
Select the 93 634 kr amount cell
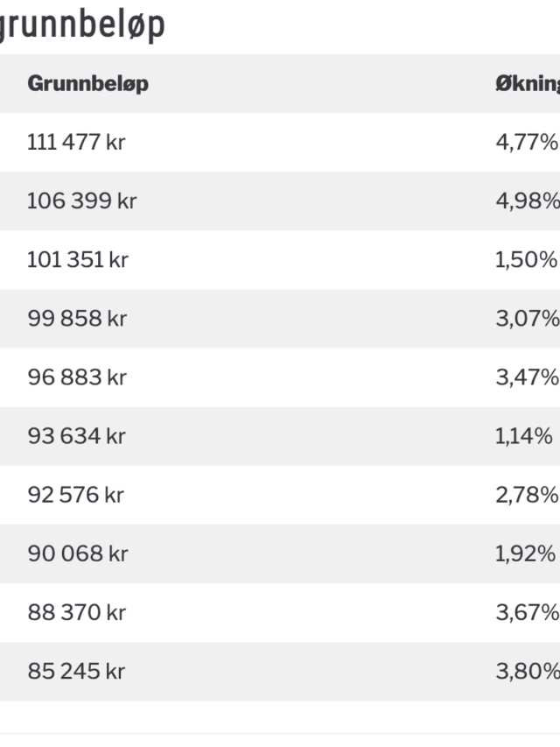point(77,436)
